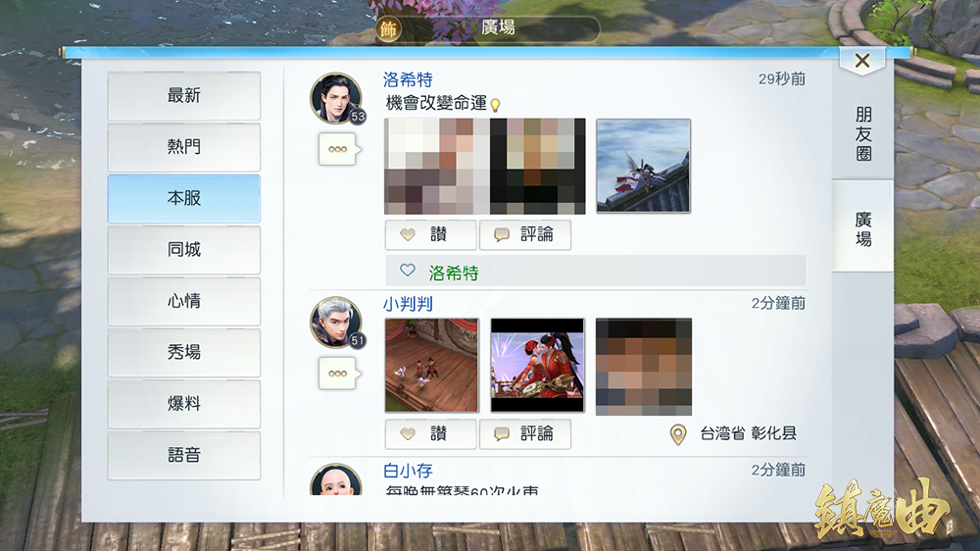Select the 廣場 side tab
The height and width of the screenshot is (551, 980).
coord(862,227)
